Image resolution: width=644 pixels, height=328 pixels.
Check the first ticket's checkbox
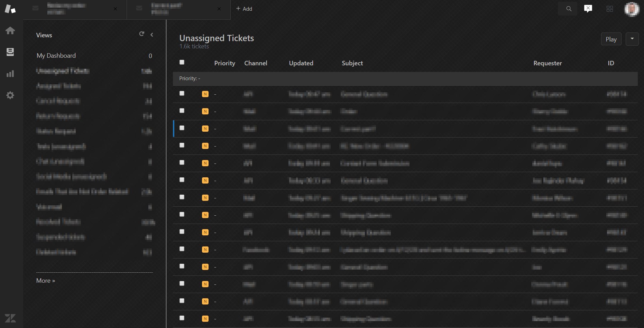click(x=182, y=93)
